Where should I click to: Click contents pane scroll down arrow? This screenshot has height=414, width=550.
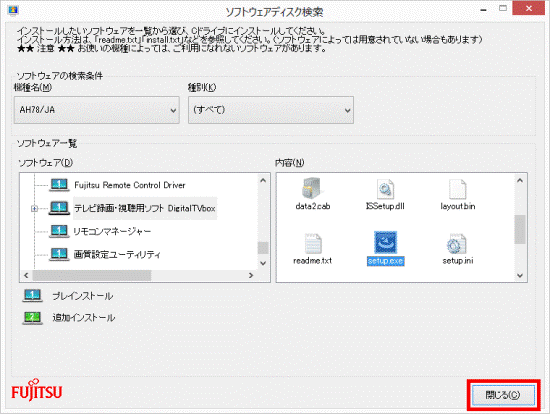(520, 276)
